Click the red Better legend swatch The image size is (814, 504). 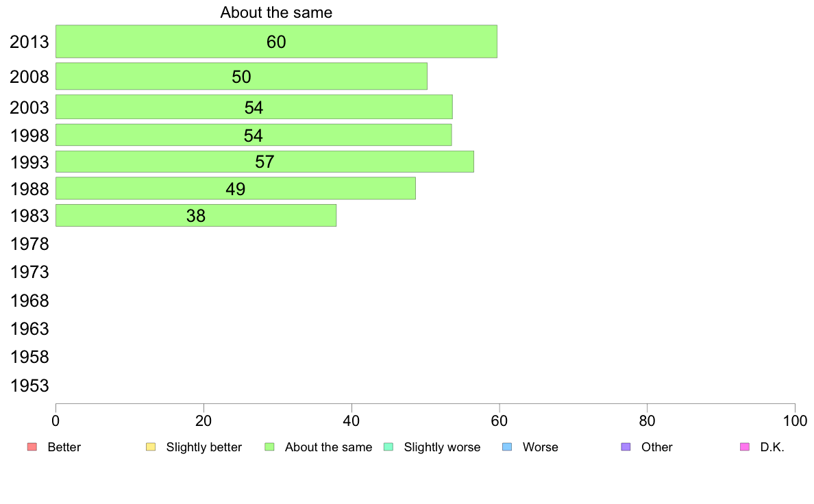point(32,447)
